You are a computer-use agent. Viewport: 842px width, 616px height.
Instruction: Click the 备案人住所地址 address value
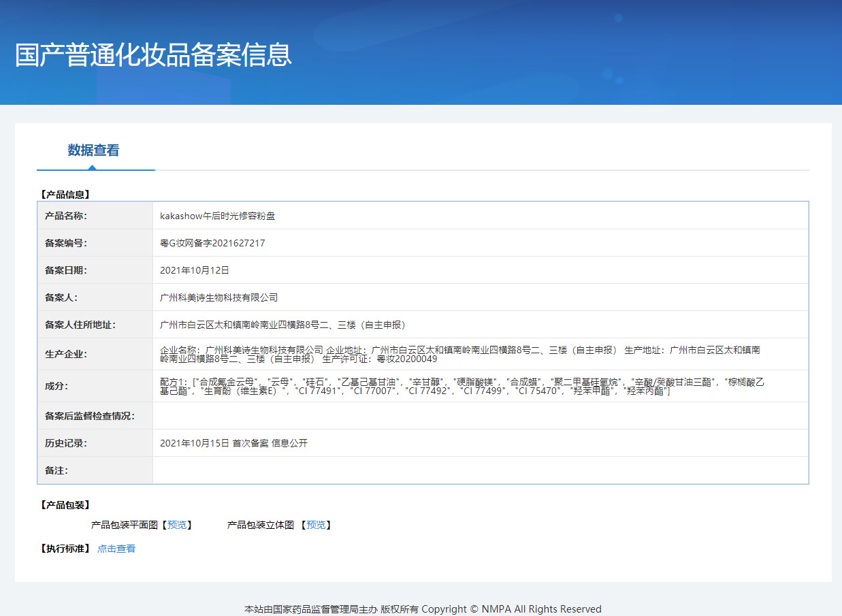click(x=282, y=325)
